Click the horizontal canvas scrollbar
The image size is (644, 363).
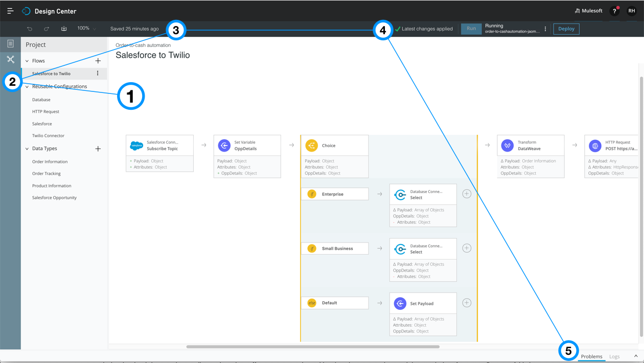click(x=313, y=347)
